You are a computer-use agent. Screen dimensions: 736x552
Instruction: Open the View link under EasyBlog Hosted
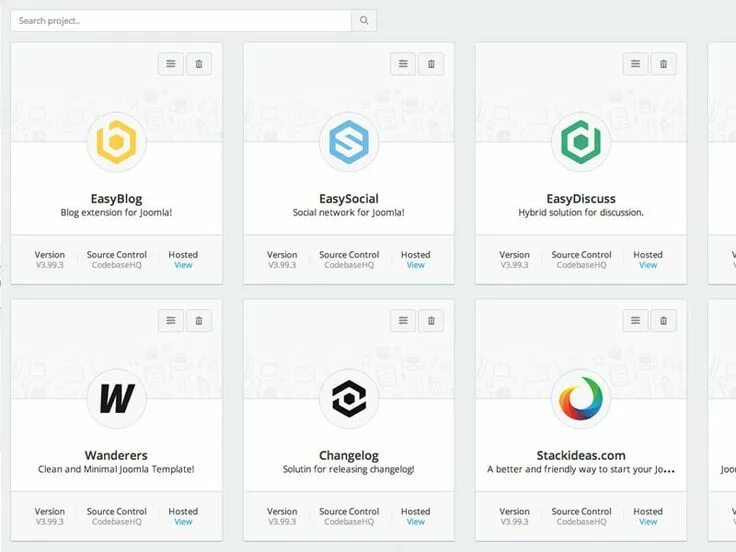183,265
